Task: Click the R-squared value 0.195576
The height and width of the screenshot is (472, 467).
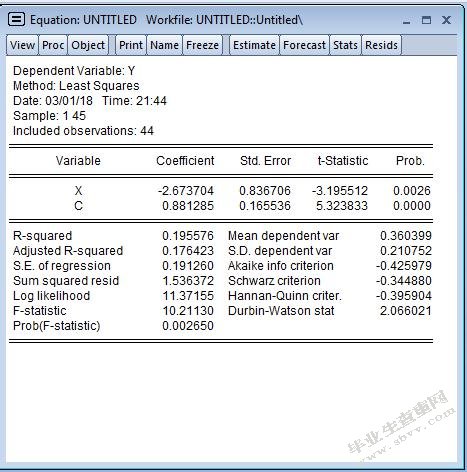Action: [188, 236]
